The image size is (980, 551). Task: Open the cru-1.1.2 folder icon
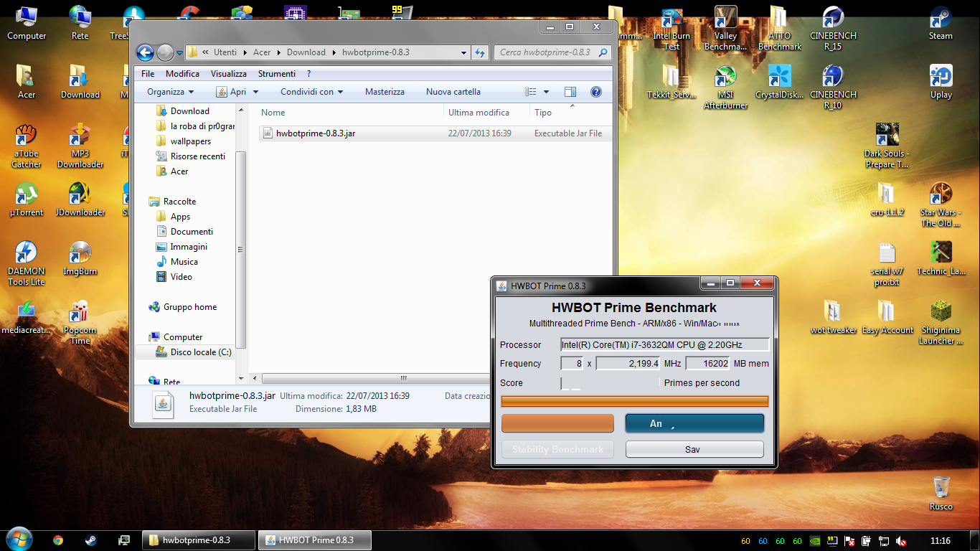[886, 199]
